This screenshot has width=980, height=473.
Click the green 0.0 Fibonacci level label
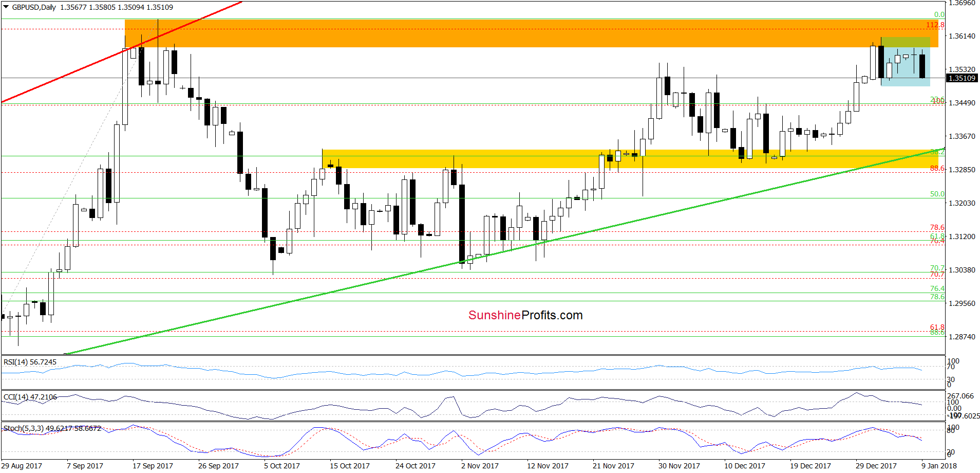click(x=939, y=15)
